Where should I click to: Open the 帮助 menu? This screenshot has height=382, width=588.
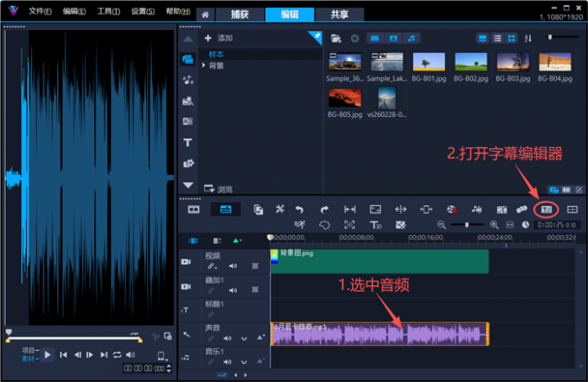pyautogui.click(x=178, y=11)
